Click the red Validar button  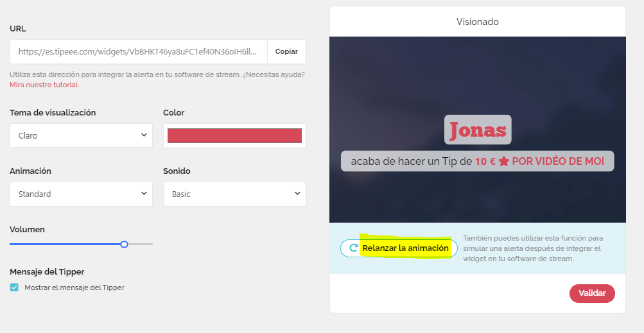coord(591,293)
